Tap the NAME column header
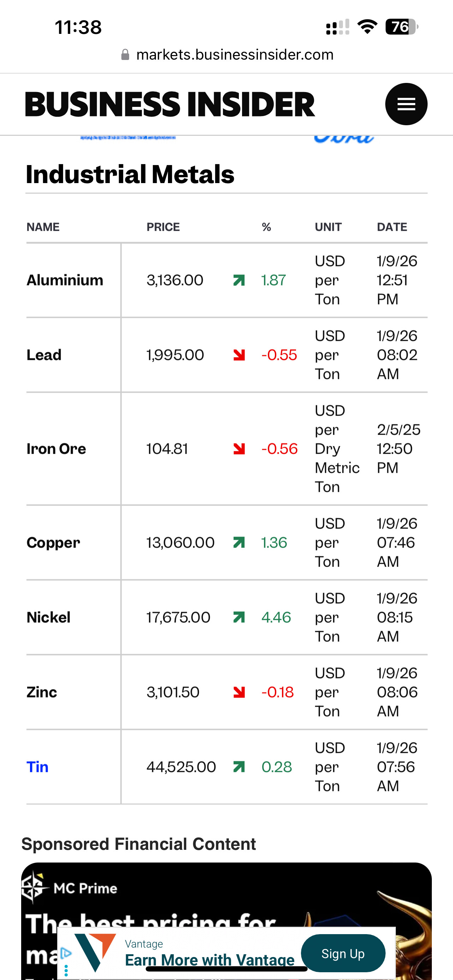 coord(43,227)
